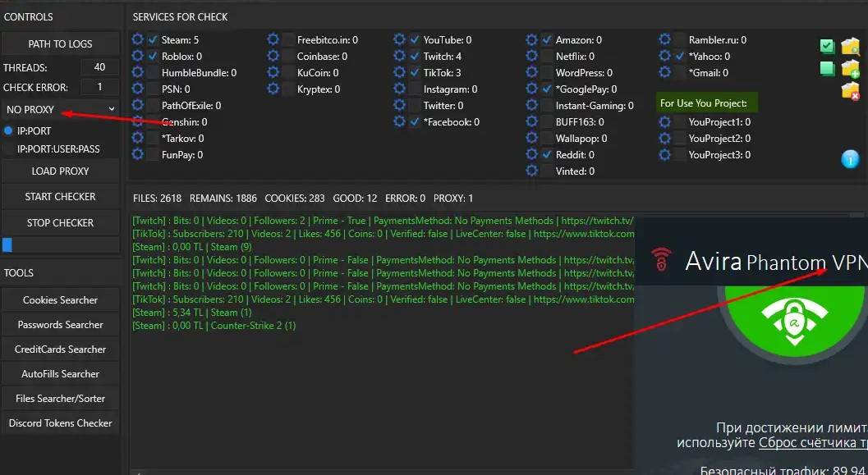Screen dimensions: 868x475
Task: Expand the NO PROXY dropdown
Action: tap(61, 108)
